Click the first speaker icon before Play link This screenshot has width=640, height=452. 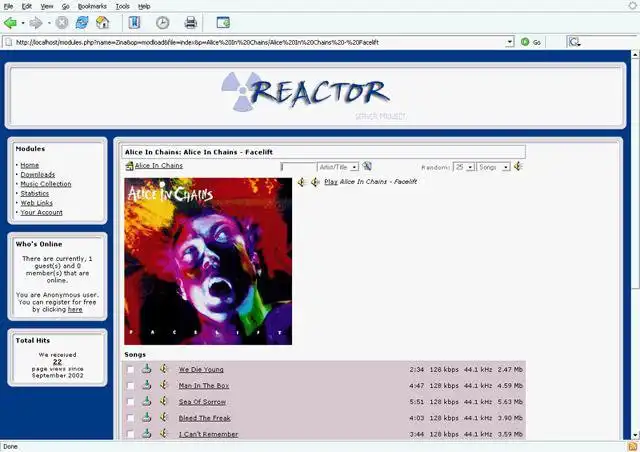302,182
